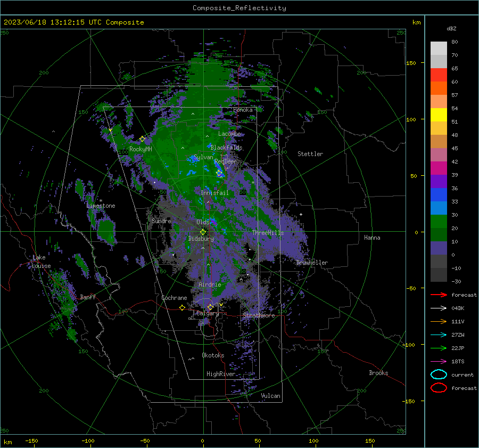Viewport: 479px width, 448px height.
Task: Click the 18TS legend label
Action: [x=458, y=362]
